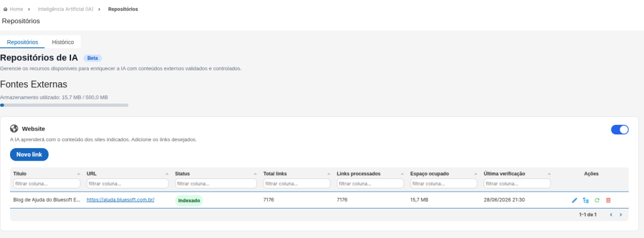Focus the URL column filter field
The width and height of the screenshot is (644, 238).
[x=127, y=183]
